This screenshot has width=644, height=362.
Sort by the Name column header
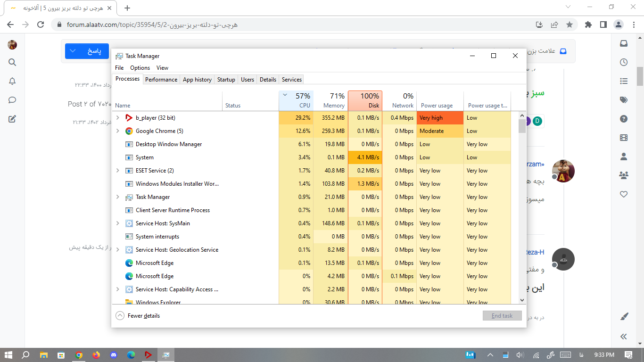(x=167, y=101)
